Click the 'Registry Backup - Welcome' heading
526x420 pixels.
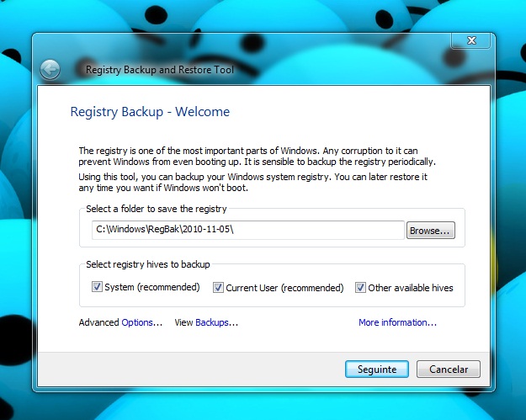coord(150,112)
